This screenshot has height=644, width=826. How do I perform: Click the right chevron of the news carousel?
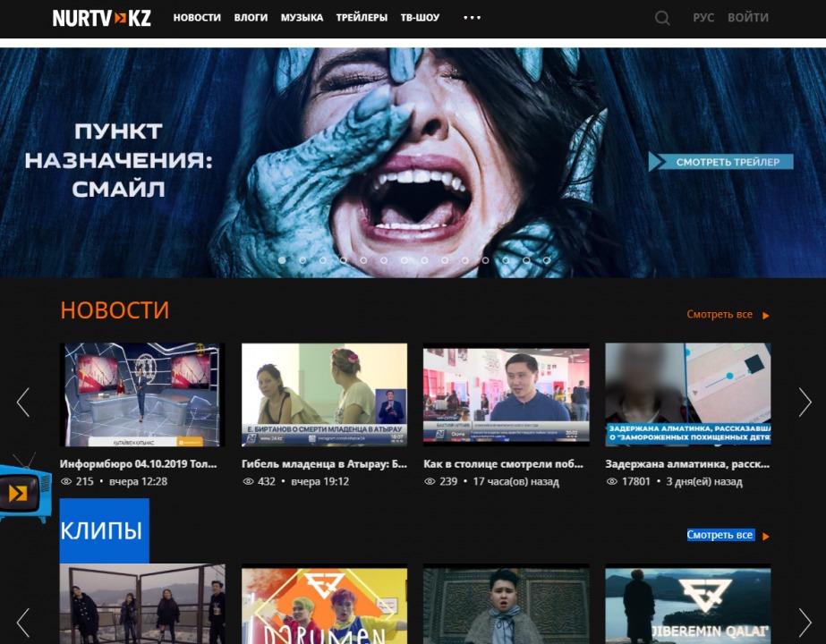click(x=803, y=402)
